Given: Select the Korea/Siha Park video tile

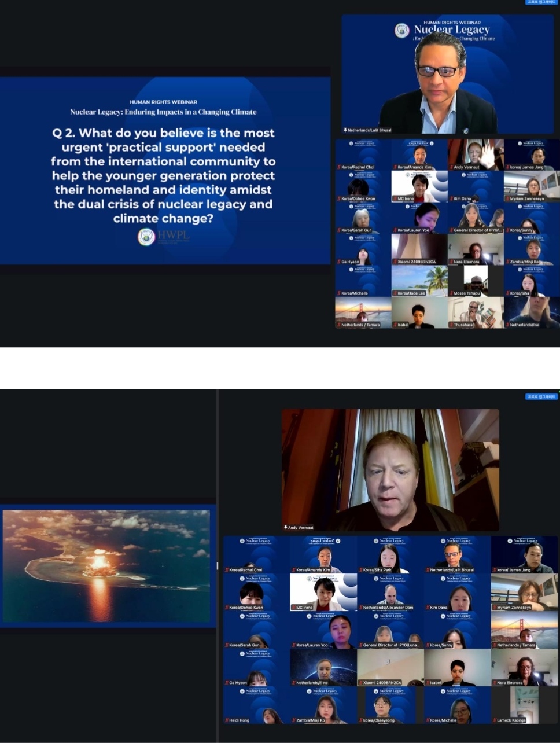Looking at the screenshot, I should pos(390,554).
